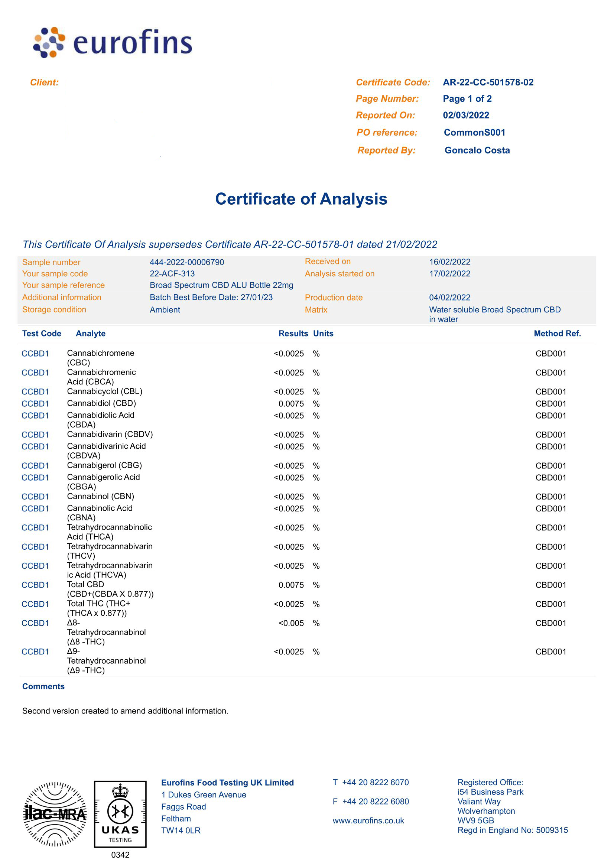Click the Results column header
Viewport: 614px width, 868px height.
click(x=293, y=334)
